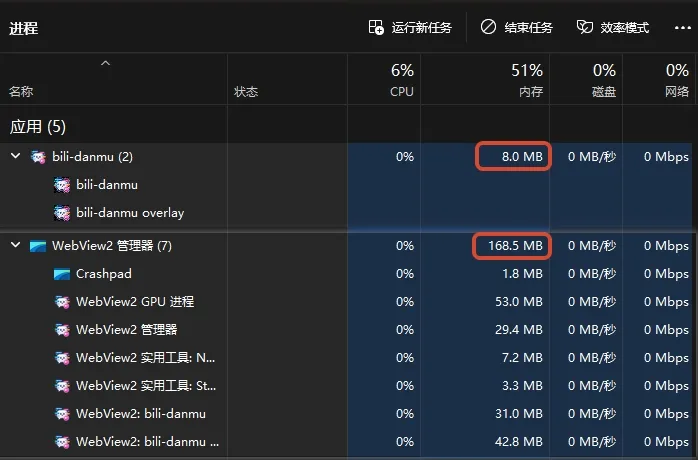Collapse the bili-danmu (2) group

(16, 156)
